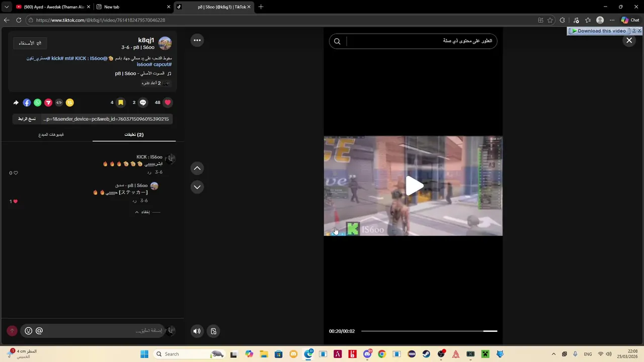644x362 pixels.
Task: Open browser settings and more menu
Action: (x=612, y=20)
